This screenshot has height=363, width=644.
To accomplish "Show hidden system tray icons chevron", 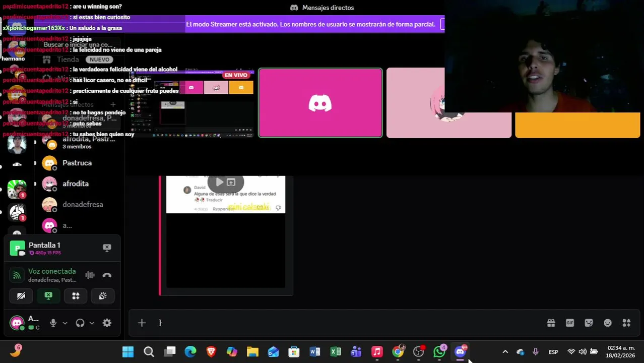I will tap(505, 352).
